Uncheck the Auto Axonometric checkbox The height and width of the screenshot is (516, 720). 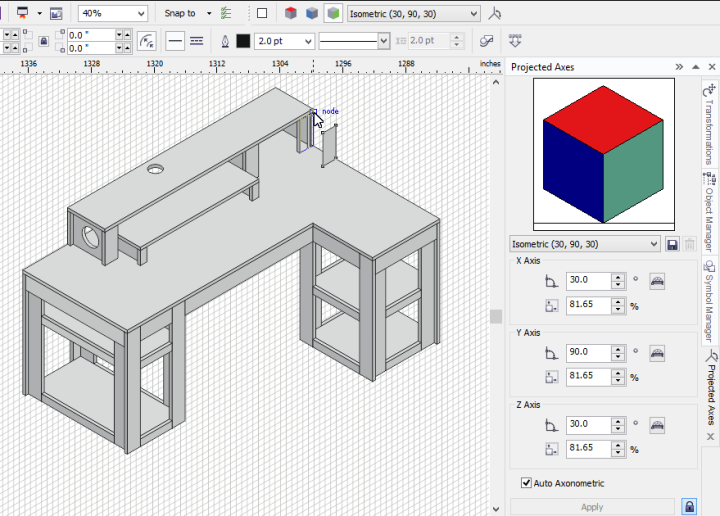(526, 483)
